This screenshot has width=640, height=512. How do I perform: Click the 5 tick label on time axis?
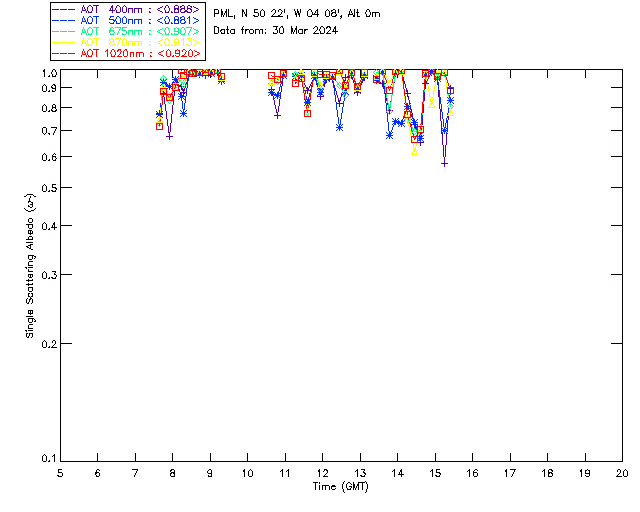click(60, 472)
